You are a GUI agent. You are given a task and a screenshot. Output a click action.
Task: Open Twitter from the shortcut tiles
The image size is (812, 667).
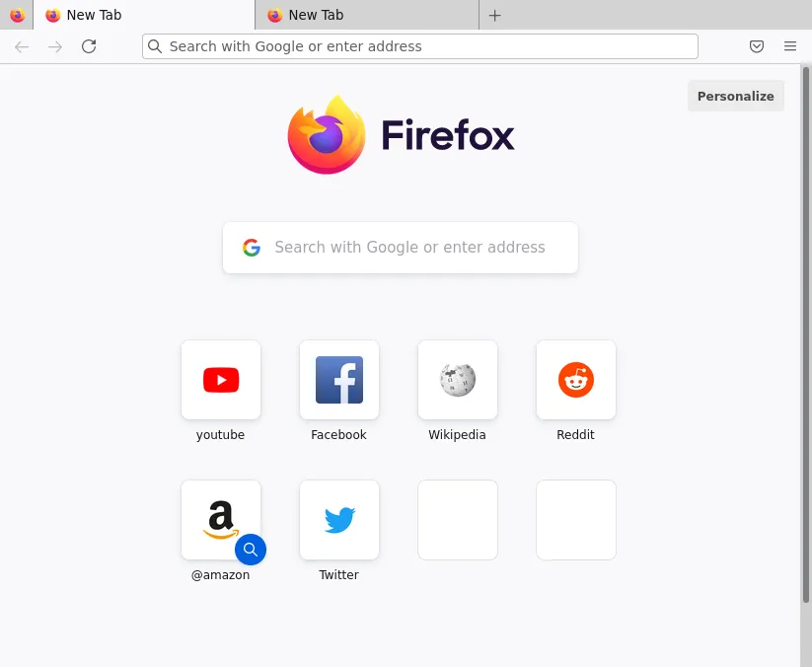(338, 520)
